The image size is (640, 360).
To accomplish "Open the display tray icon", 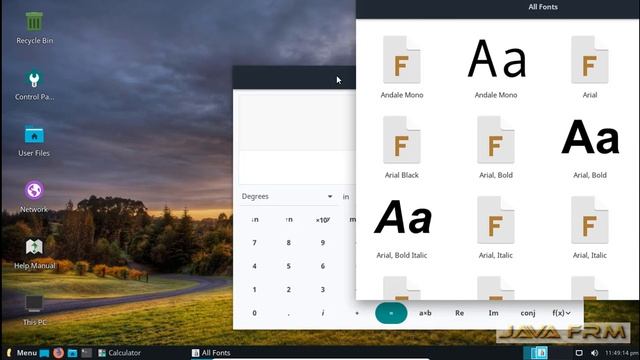I will coord(579,353).
